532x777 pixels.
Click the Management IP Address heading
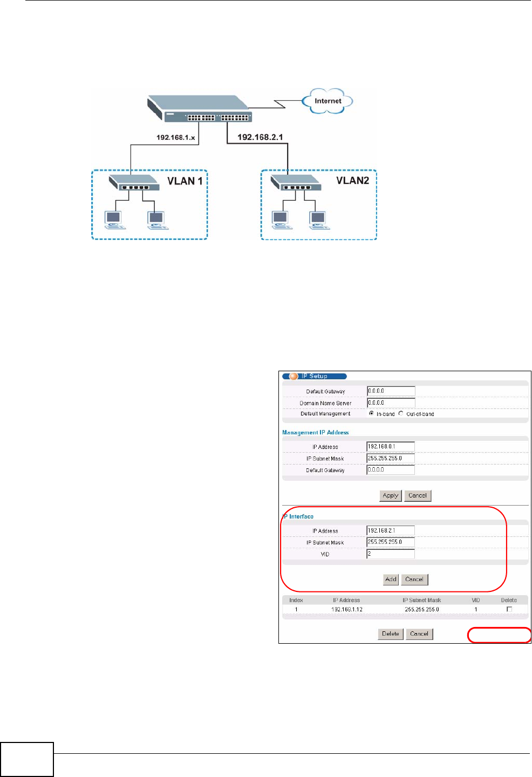315,433
